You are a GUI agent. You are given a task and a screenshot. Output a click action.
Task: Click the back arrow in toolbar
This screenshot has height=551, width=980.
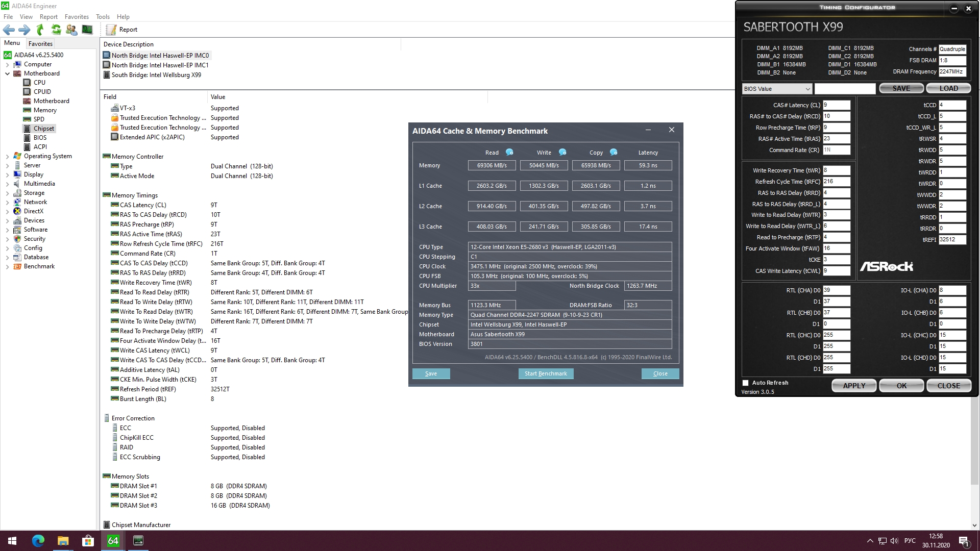(9, 30)
